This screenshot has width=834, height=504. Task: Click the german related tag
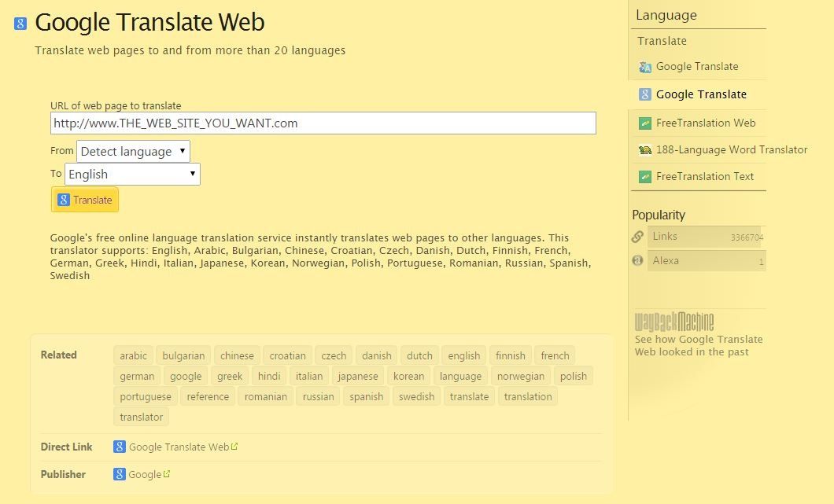137,377
